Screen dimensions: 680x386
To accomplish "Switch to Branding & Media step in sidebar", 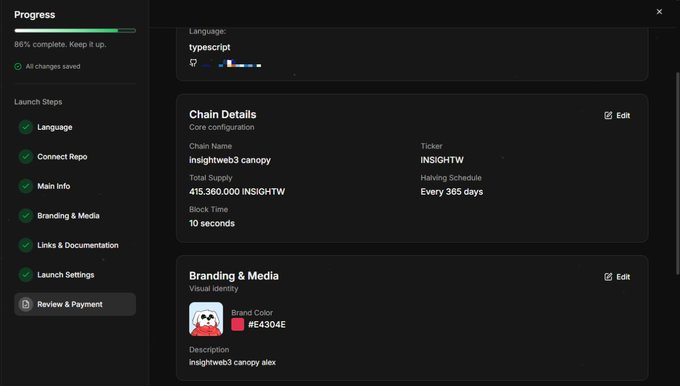I will pos(75,216).
